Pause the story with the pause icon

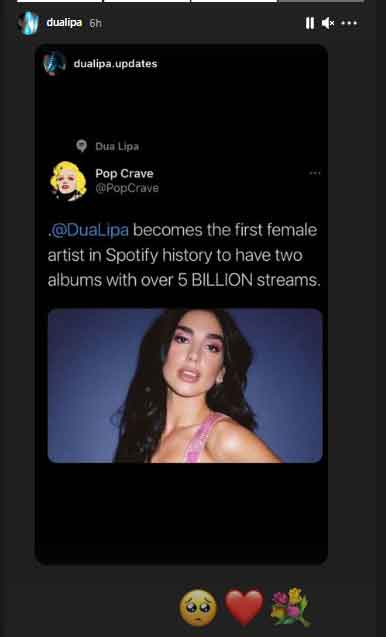(x=310, y=23)
